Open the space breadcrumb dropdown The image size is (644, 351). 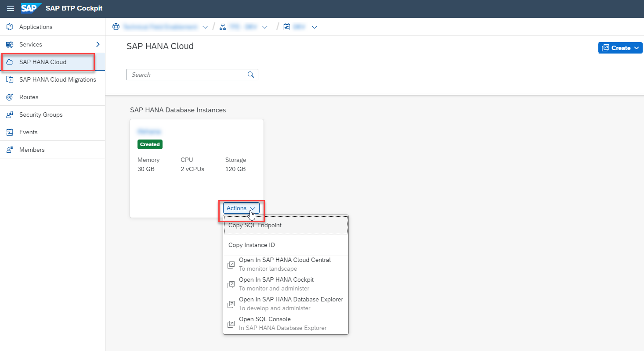click(315, 27)
